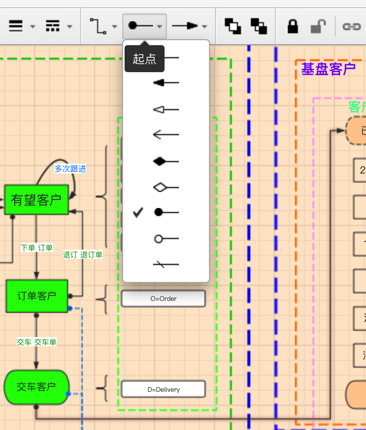Open the connector type menu

pos(98,26)
